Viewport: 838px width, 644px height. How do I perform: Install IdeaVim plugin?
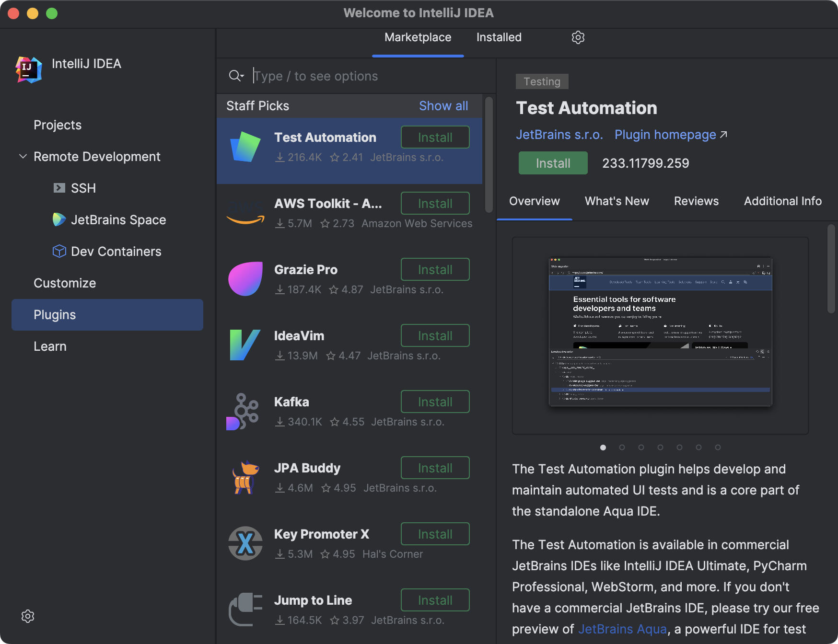tap(435, 336)
